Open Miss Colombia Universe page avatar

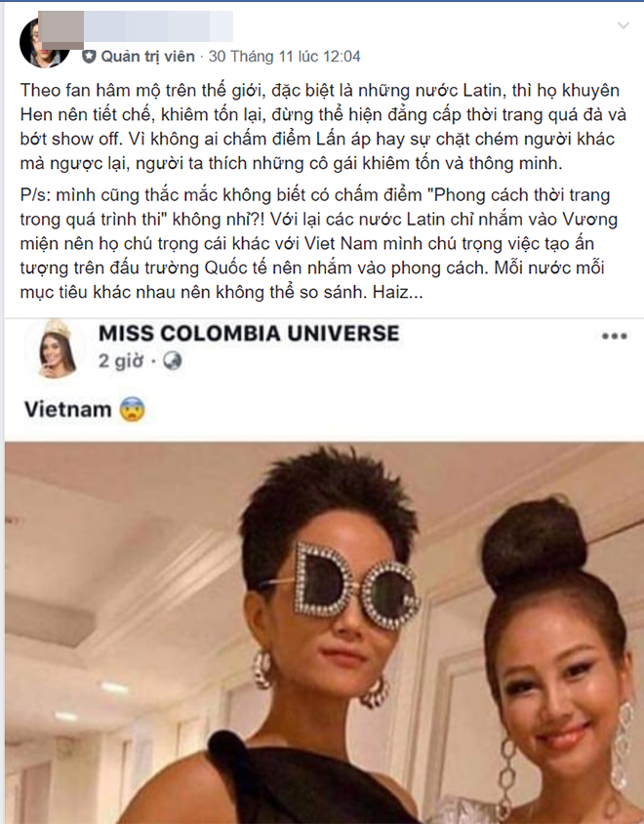(57, 349)
